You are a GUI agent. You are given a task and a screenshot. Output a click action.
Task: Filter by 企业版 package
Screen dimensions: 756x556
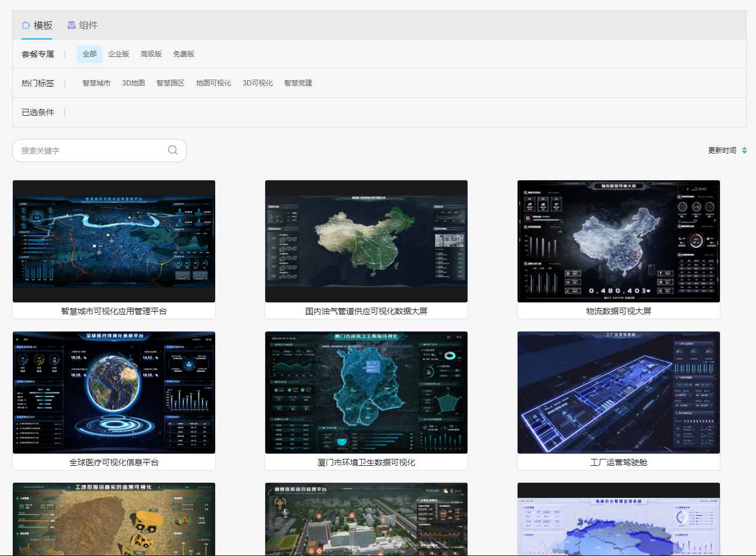119,54
